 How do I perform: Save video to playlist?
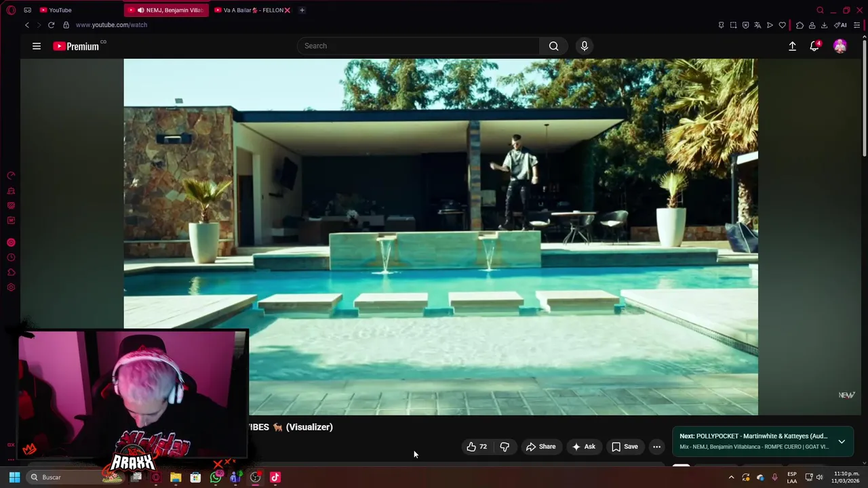point(625,447)
